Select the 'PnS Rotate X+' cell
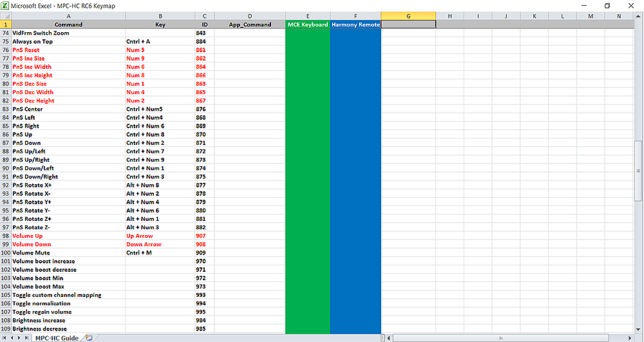The width and height of the screenshot is (644, 342). pyautogui.click(x=68, y=185)
